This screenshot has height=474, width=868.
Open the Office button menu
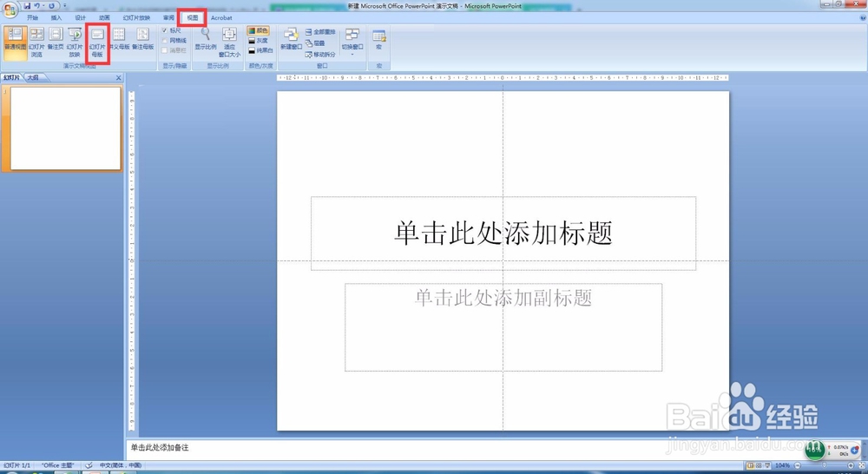(10, 10)
